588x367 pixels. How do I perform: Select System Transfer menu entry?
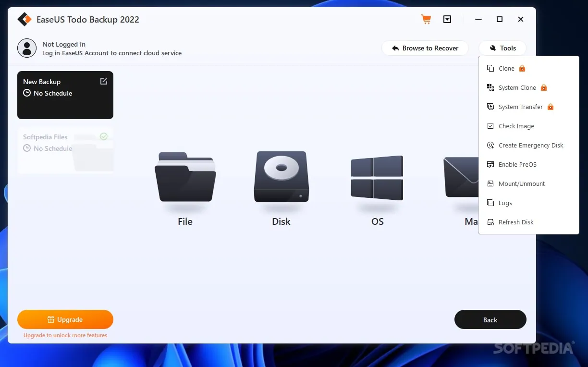click(x=528, y=107)
